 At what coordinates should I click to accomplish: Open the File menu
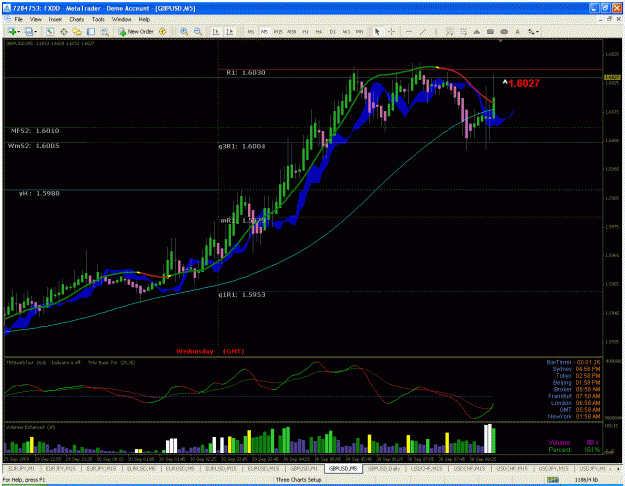point(19,19)
